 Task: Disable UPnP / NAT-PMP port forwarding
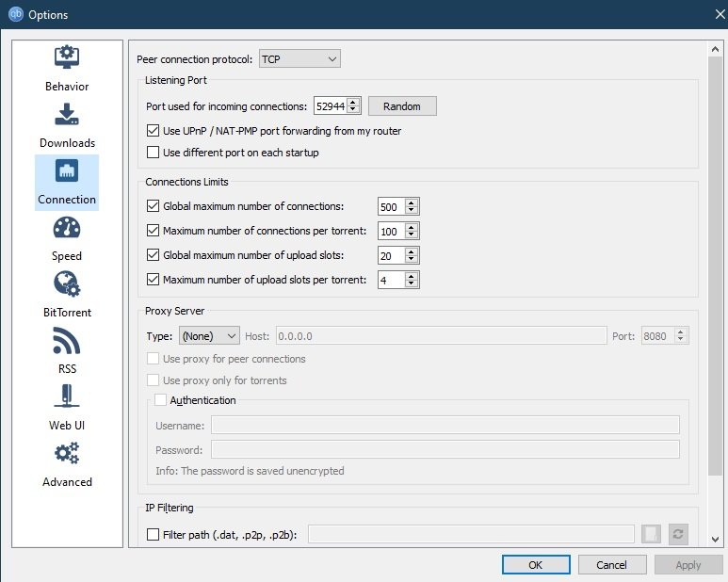pyautogui.click(x=153, y=131)
